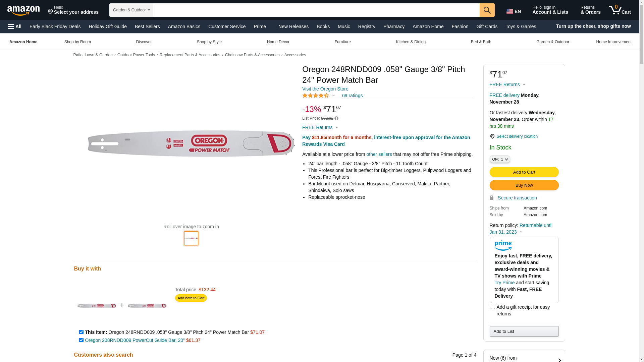Check the gift receipt checkbox
Image resolution: width=644 pixels, height=362 pixels.
tap(493, 307)
